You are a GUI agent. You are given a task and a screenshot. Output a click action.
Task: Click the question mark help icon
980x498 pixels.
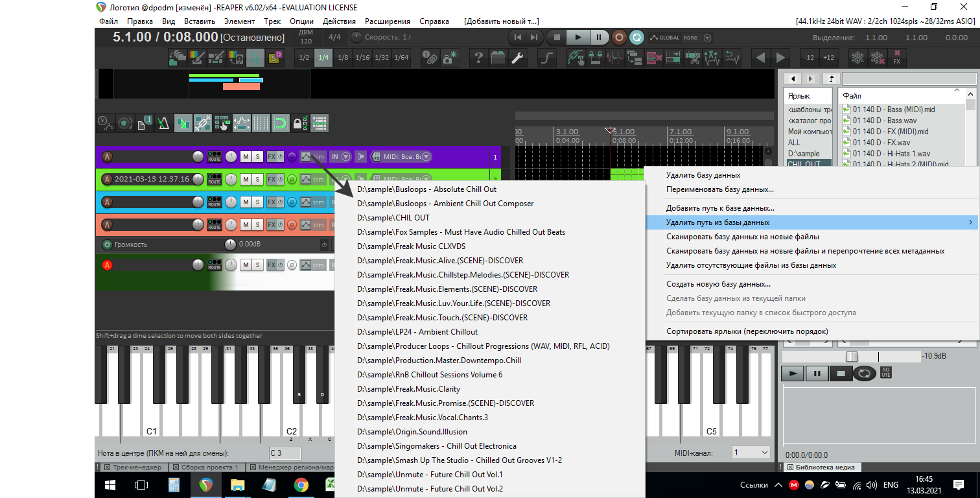click(478, 58)
